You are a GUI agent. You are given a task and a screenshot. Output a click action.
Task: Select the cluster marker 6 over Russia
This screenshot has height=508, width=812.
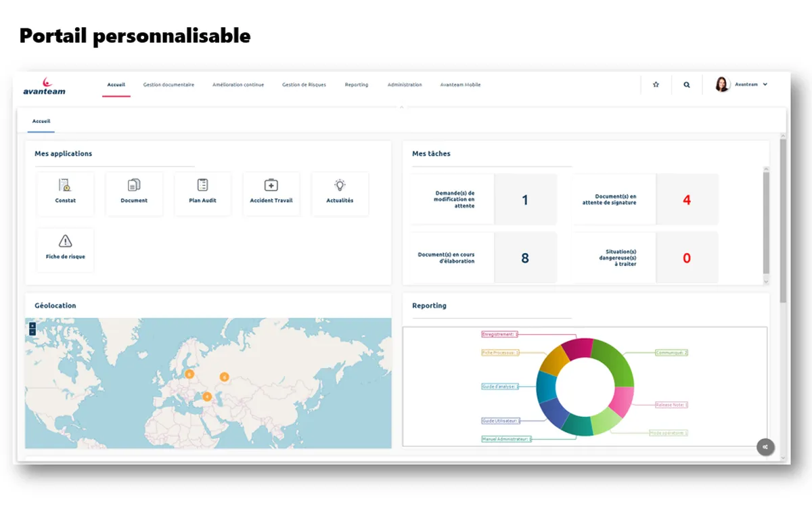(224, 377)
